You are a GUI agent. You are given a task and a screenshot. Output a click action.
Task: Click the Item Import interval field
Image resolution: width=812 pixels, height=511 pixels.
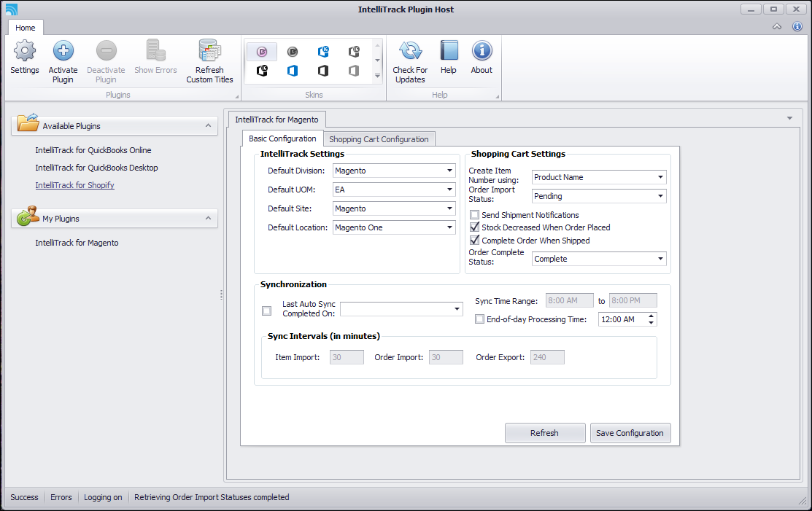click(347, 357)
